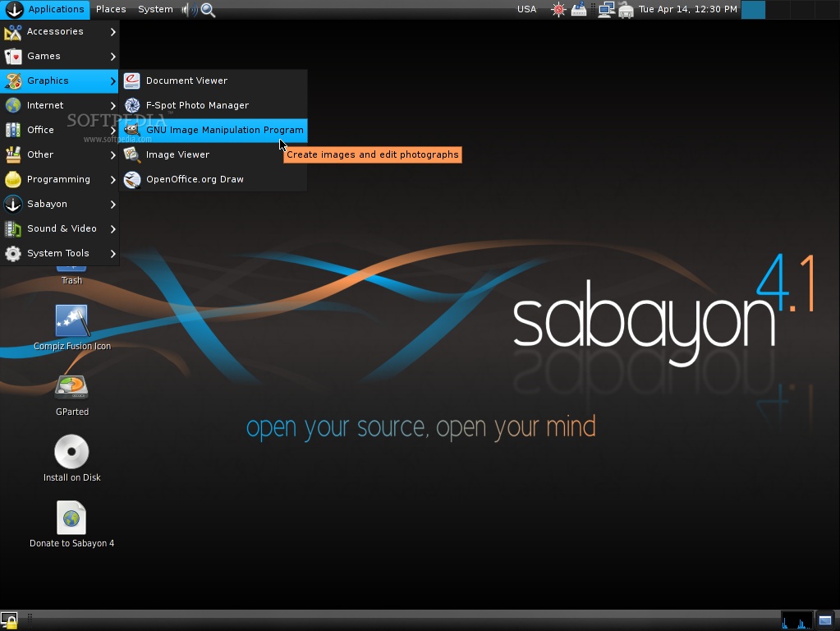Select the GParted desktop icon

click(71, 396)
